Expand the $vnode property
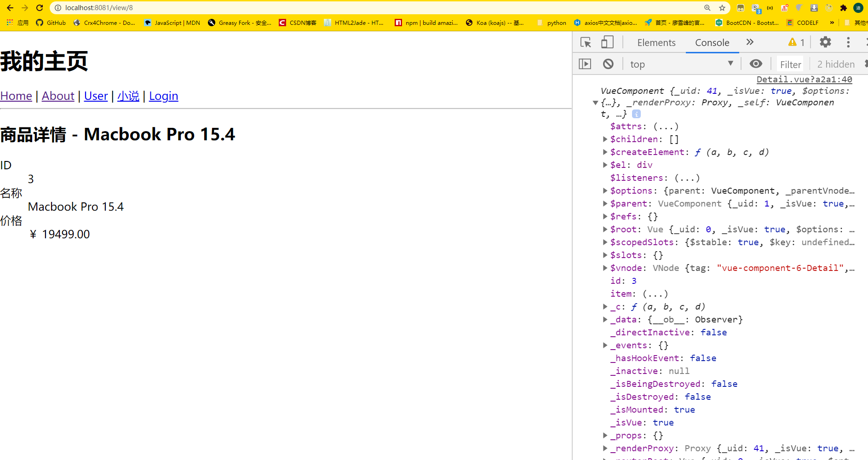The height and width of the screenshot is (460, 868). (605, 268)
